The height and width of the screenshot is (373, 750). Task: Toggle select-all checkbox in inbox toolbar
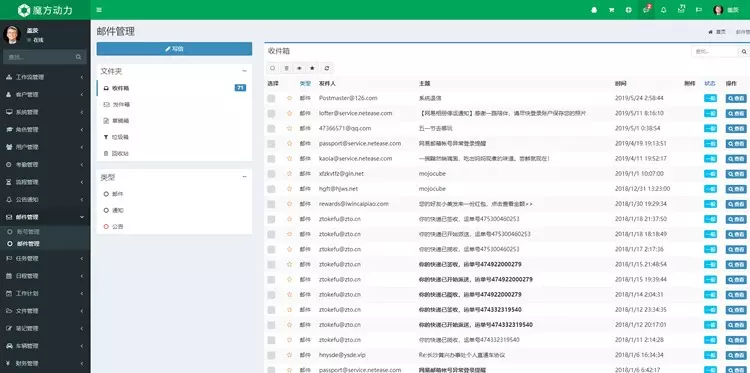[x=272, y=68]
